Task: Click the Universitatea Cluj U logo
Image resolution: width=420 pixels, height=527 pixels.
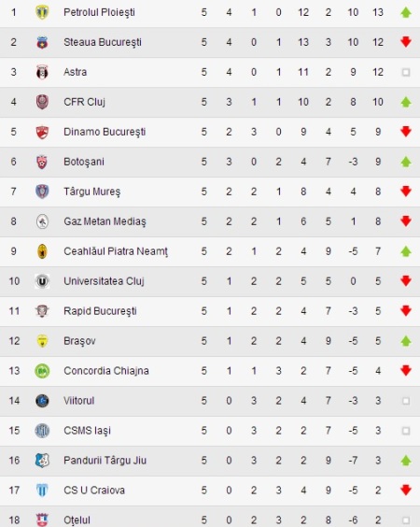Action: (x=42, y=281)
